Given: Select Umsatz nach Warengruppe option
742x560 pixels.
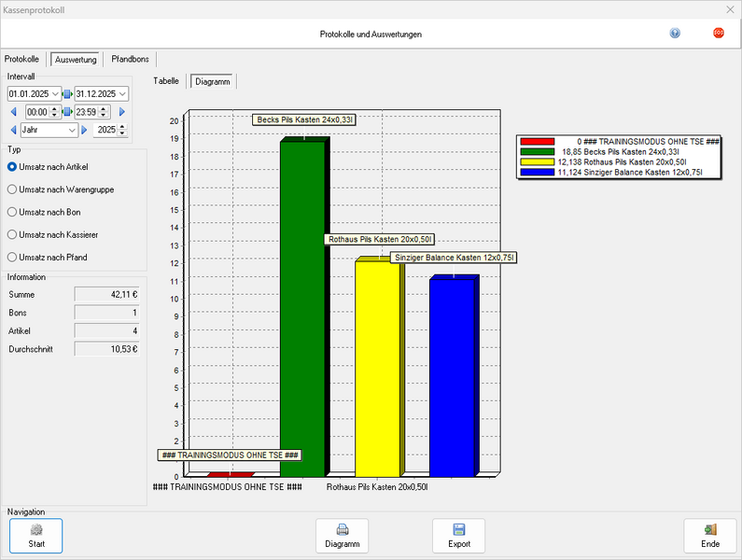Looking at the screenshot, I should click(x=12, y=189).
